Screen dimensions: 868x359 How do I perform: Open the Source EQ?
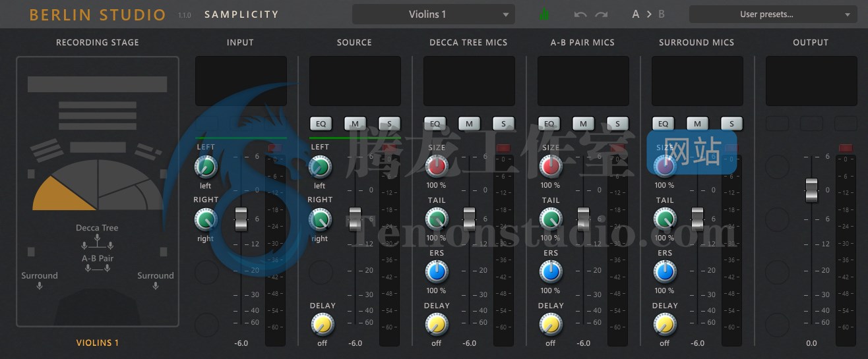pos(321,124)
